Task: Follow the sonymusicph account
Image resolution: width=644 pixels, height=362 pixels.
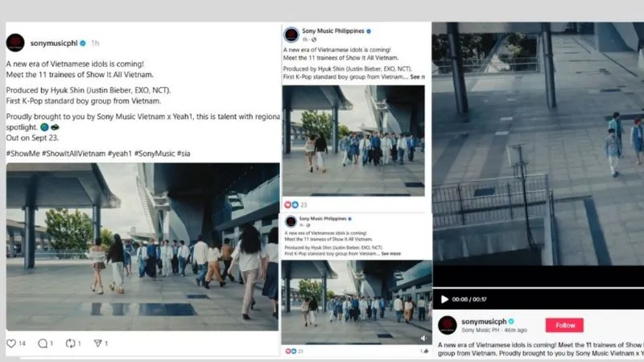Action: pos(564,325)
